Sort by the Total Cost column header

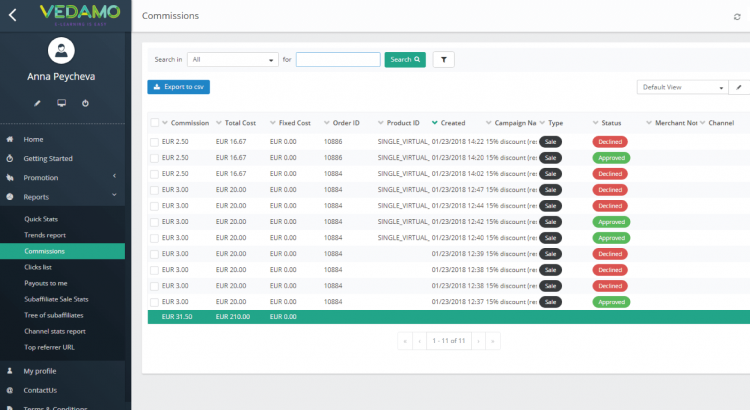240,123
